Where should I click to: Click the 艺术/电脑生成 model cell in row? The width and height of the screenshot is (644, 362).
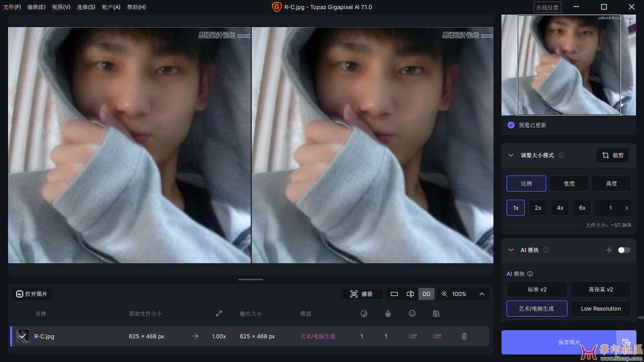click(x=318, y=336)
